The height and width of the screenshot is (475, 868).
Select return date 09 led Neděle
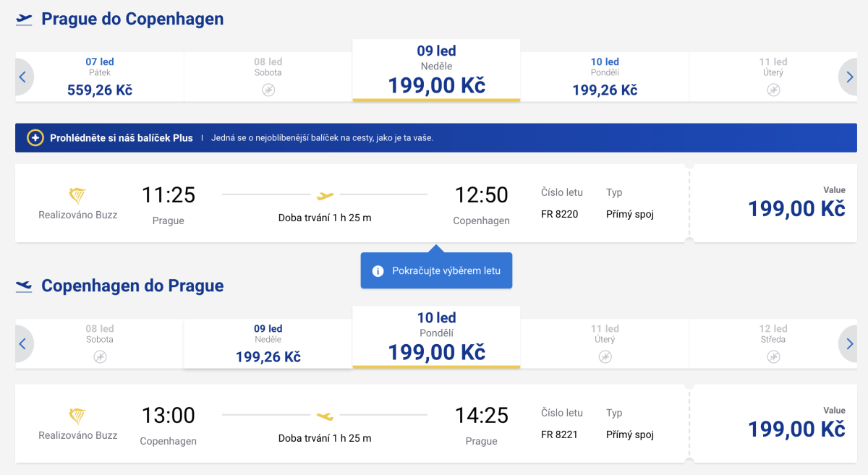(x=268, y=343)
